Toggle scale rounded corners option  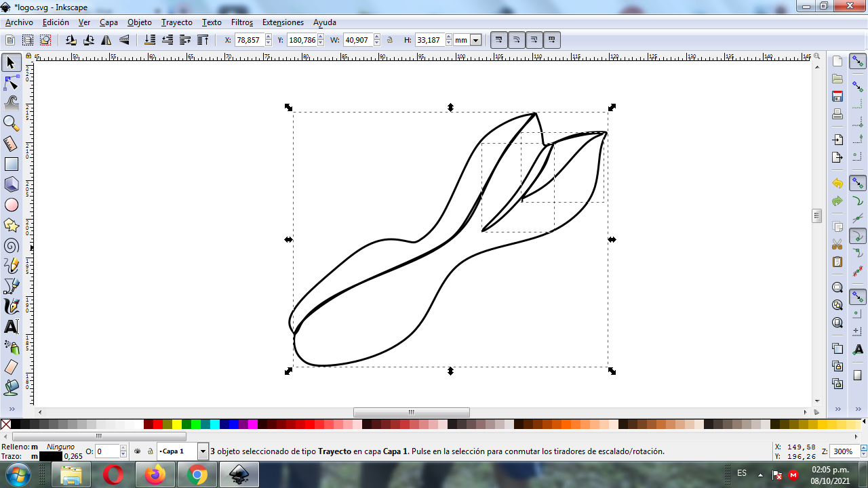coord(516,40)
